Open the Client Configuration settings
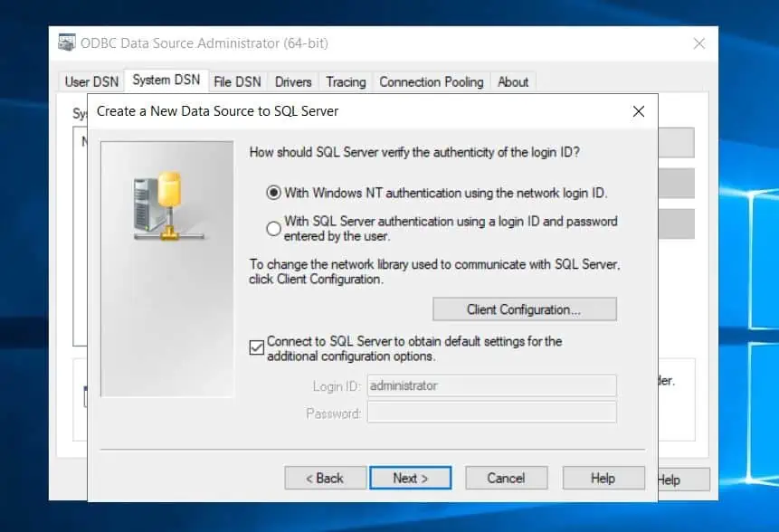Image resolution: width=779 pixels, height=532 pixels. tap(525, 309)
